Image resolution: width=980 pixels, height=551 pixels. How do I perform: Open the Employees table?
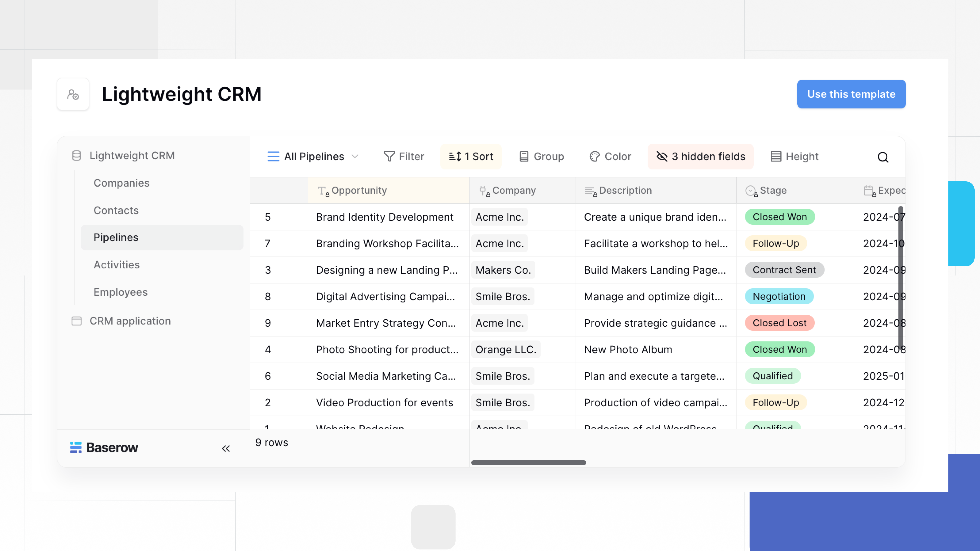tap(120, 292)
